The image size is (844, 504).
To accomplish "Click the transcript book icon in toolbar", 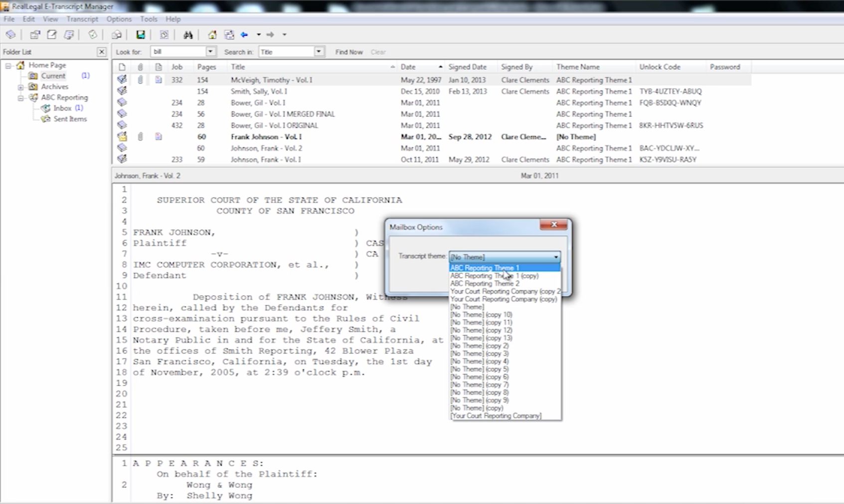I will (10, 35).
